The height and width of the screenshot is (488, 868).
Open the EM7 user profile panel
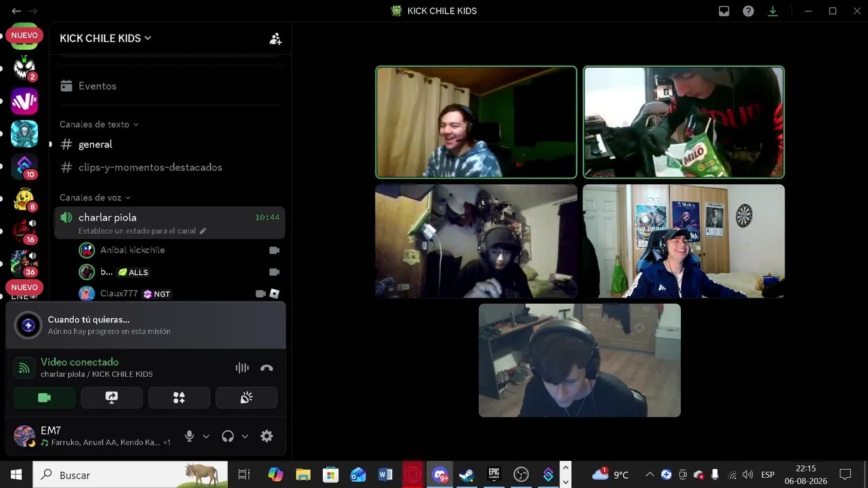pos(92,436)
